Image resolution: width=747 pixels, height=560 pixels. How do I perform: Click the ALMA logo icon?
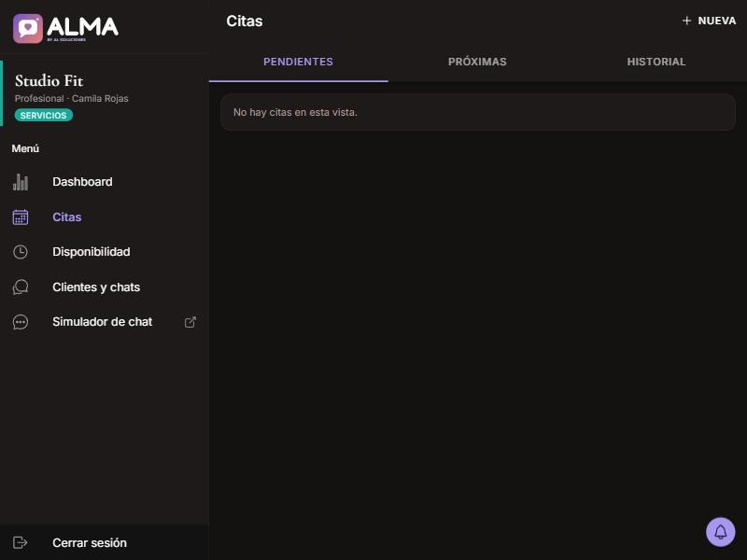click(x=28, y=28)
